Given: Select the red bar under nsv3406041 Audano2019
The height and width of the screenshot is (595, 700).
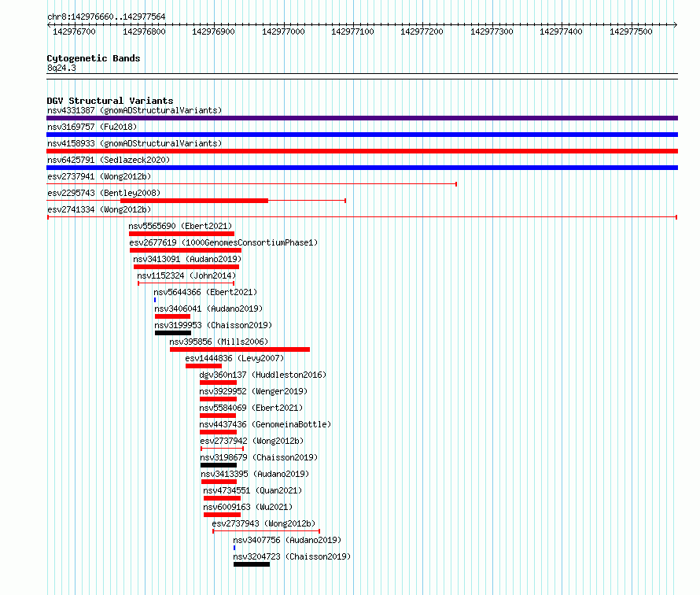Looking at the screenshot, I should (x=173, y=316).
